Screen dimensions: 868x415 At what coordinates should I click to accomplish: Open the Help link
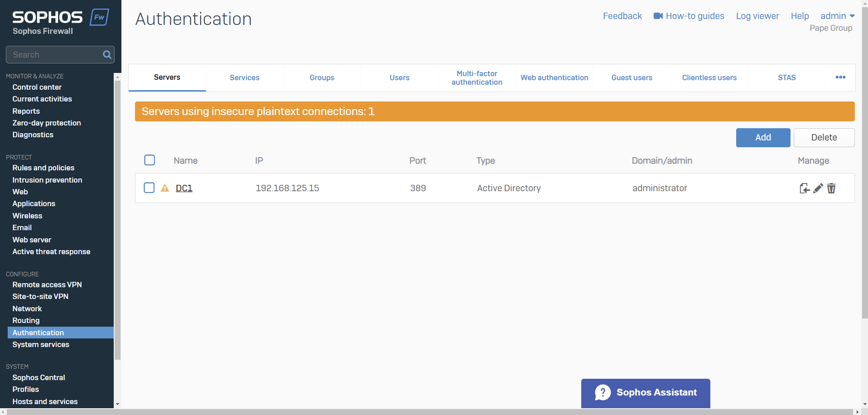click(800, 16)
